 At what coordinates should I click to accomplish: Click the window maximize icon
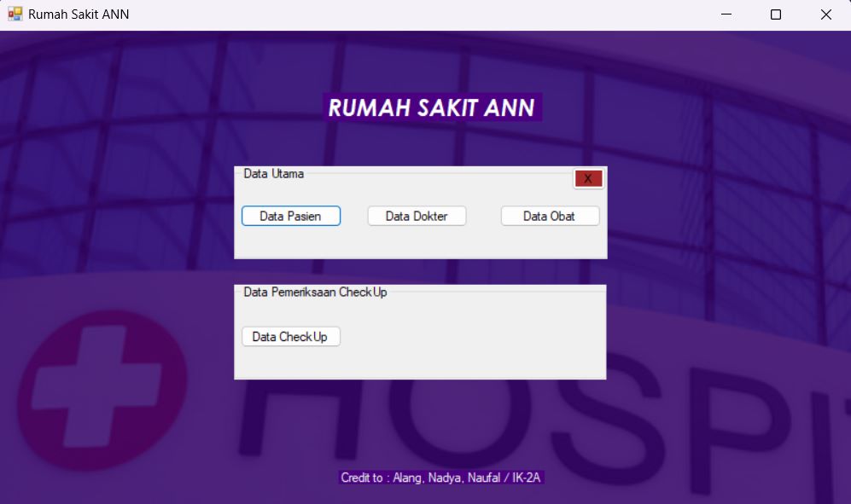tap(775, 14)
